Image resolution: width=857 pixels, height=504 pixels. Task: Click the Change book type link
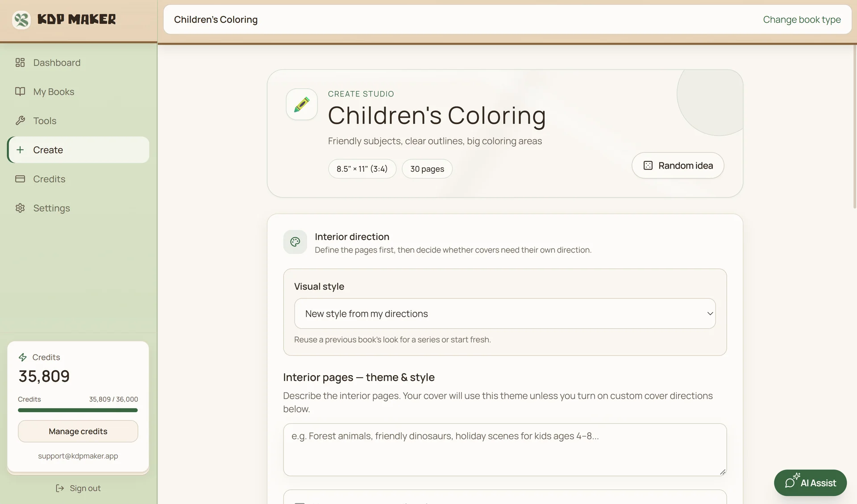802,20
